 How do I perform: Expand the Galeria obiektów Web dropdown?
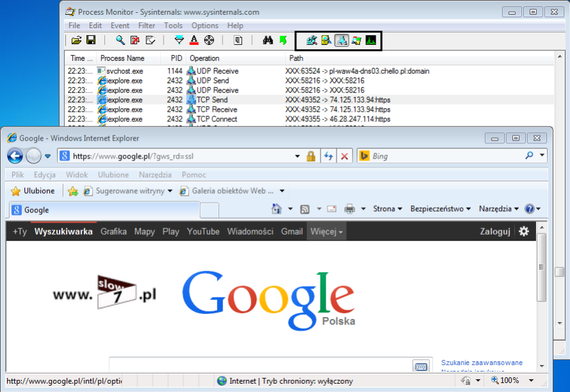click(x=282, y=191)
